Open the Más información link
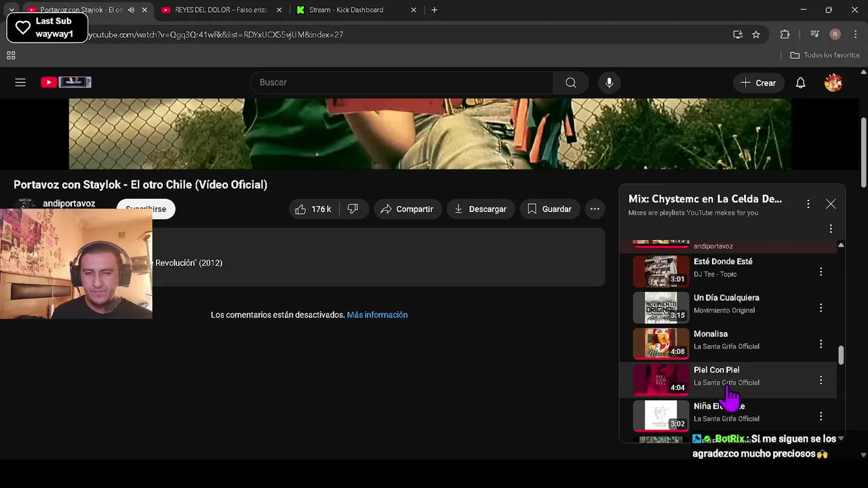This screenshot has width=868, height=488. tap(377, 314)
